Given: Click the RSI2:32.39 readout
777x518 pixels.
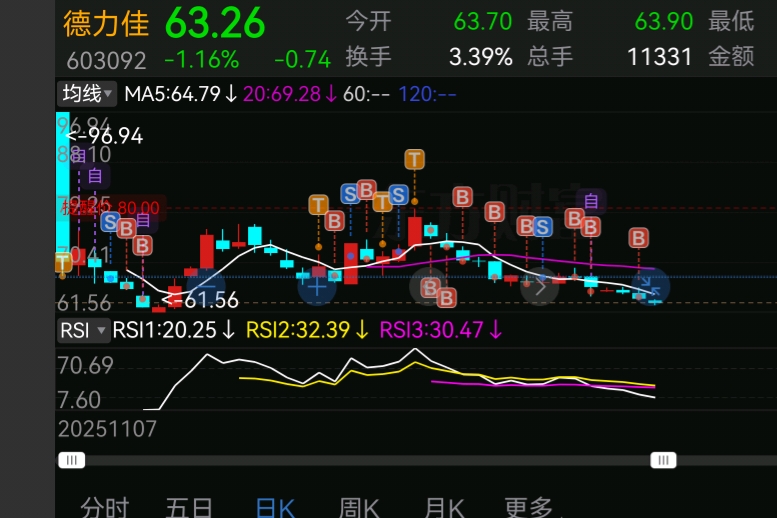Looking at the screenshot, I should (x=307, y=330).
